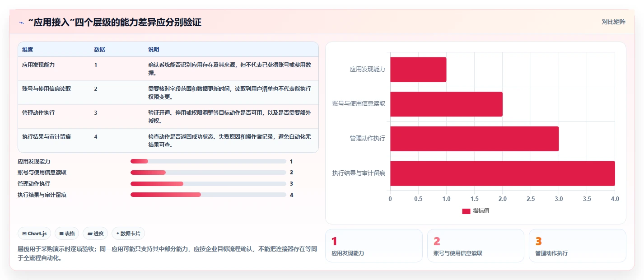Toggle the 指标值 legend entry

(476, 211)
